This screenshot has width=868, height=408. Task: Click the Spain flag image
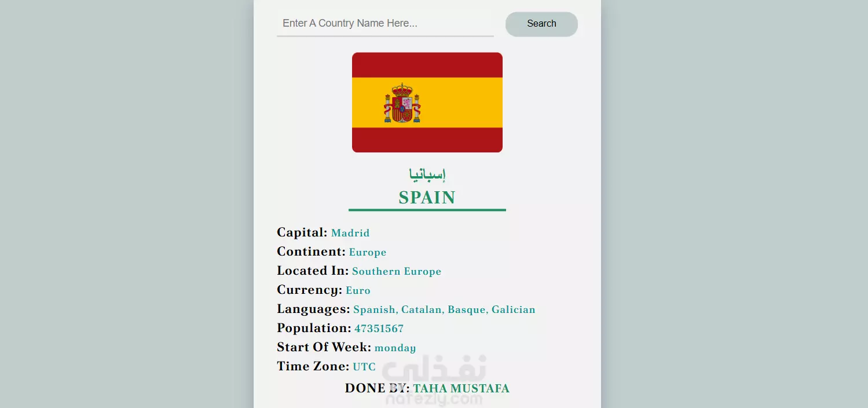[x=427, y=103]
